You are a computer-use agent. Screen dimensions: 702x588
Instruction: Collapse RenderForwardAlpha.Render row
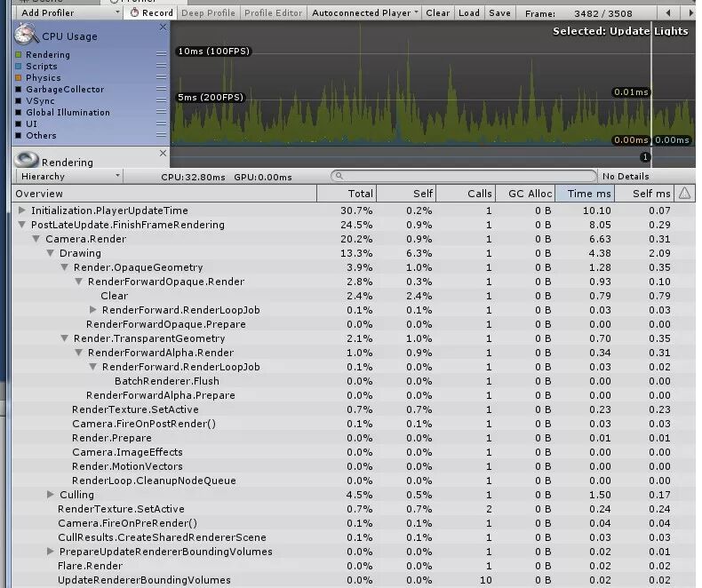pyautogui.click(x=79, y=353)
